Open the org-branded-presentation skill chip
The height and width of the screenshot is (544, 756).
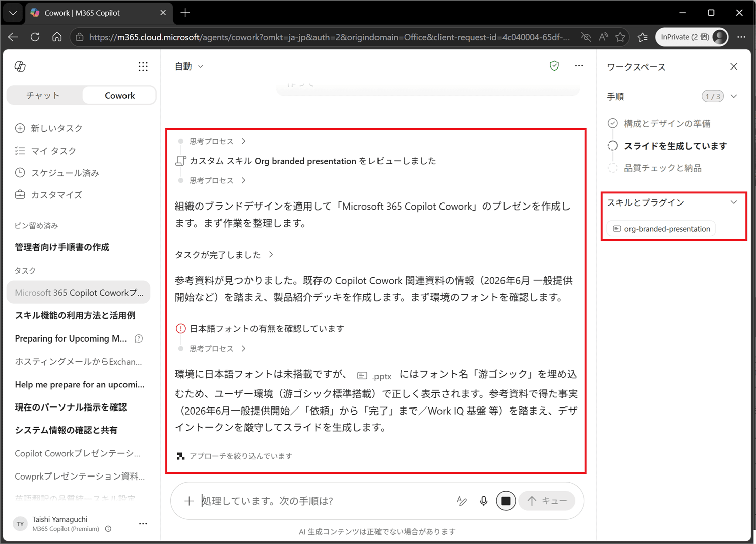click(661, 229)
